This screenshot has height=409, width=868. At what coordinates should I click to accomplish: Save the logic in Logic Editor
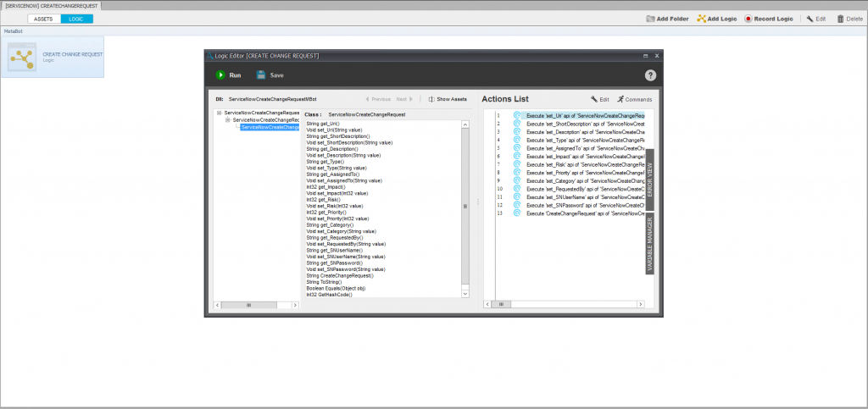270,75
